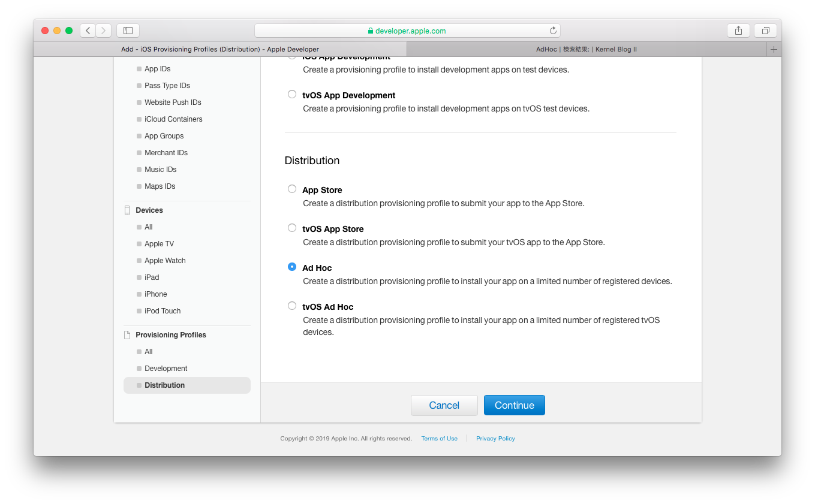Click the Devices section phone icon
Viewport: 815px width, 504px height.
click(x=127, y=210)
